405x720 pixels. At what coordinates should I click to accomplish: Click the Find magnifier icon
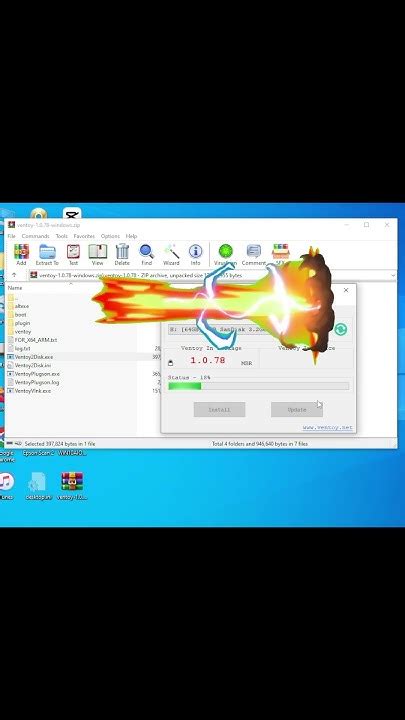146,255
